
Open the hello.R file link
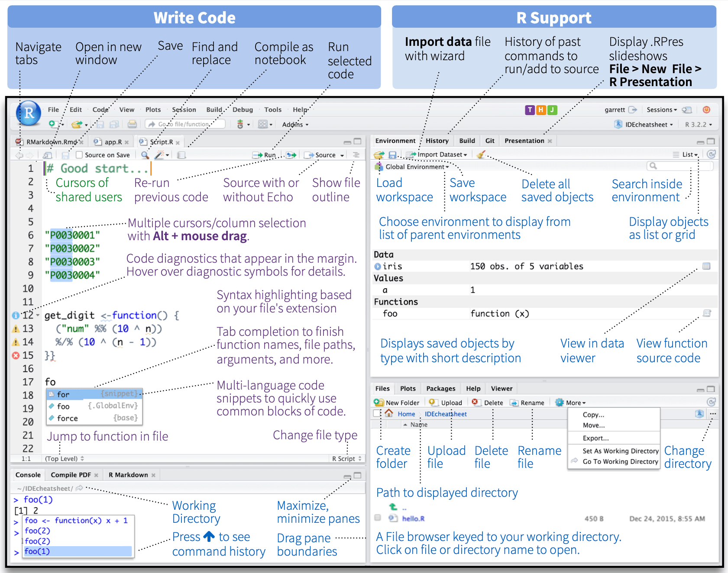[413, 518]
